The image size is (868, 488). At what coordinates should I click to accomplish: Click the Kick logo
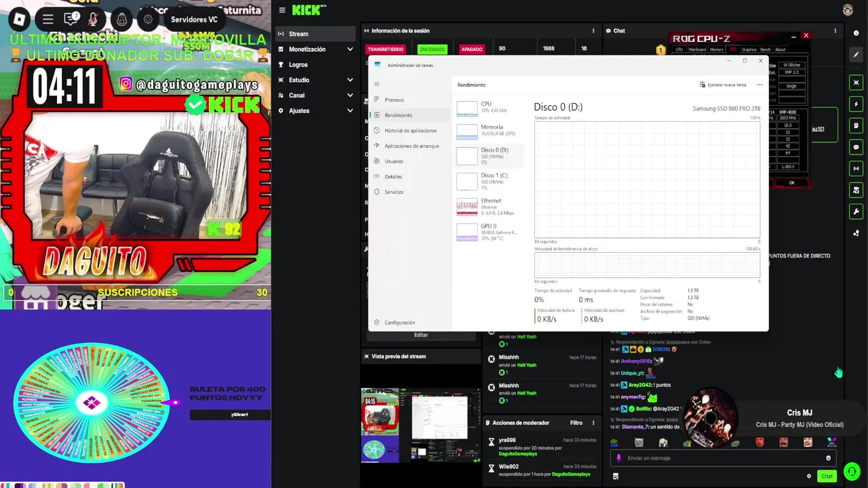tap(309, 9)
